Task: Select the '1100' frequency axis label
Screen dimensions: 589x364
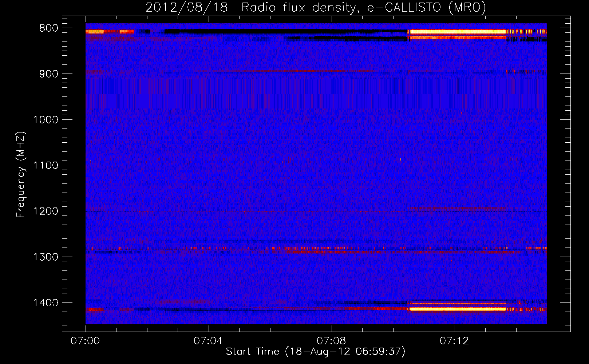Action: point(46,165)
